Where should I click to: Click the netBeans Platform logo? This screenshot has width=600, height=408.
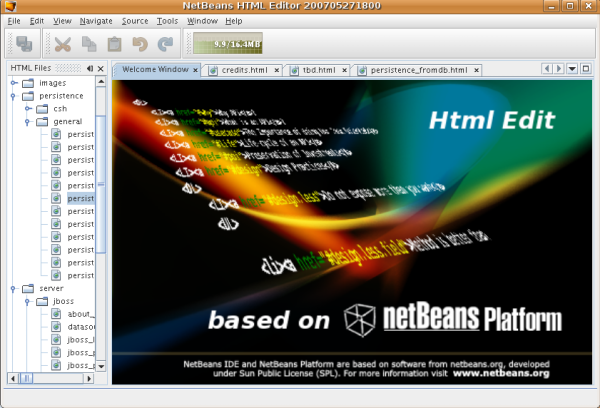pos(453,319)
